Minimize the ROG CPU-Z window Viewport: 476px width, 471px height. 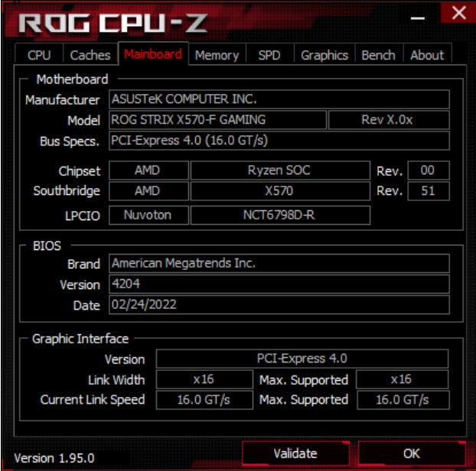417,18
